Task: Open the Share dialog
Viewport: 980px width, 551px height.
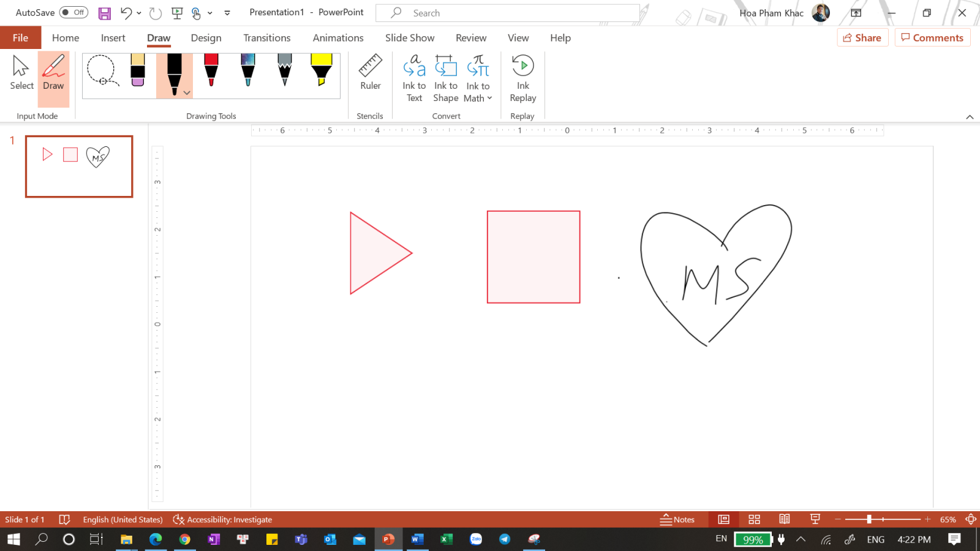Action: tap(862, 37)
